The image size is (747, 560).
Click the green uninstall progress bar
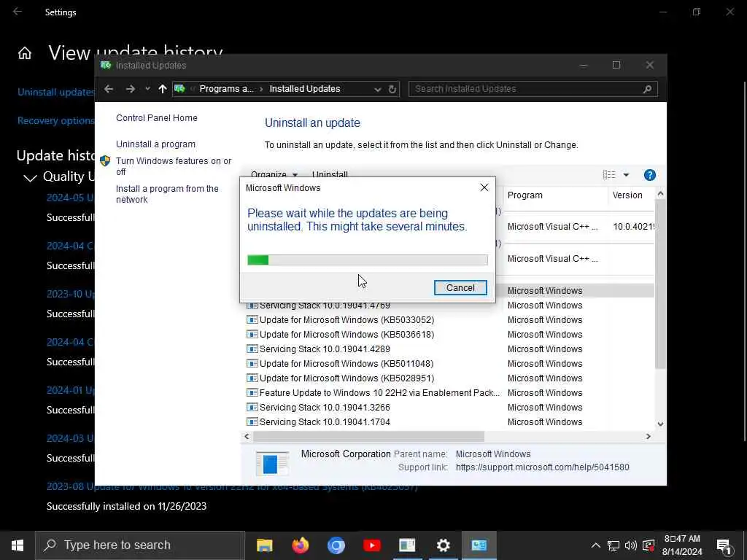pos(368,260)
